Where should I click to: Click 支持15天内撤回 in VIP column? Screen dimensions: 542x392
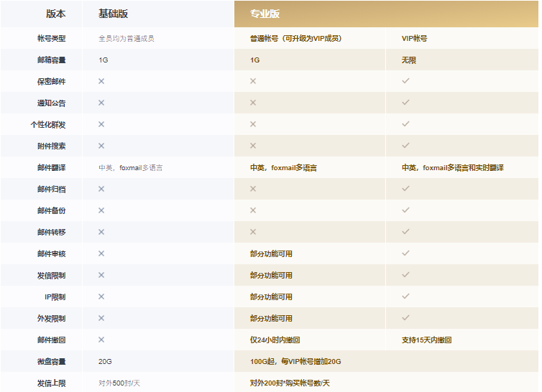click(x=426, y=340)
